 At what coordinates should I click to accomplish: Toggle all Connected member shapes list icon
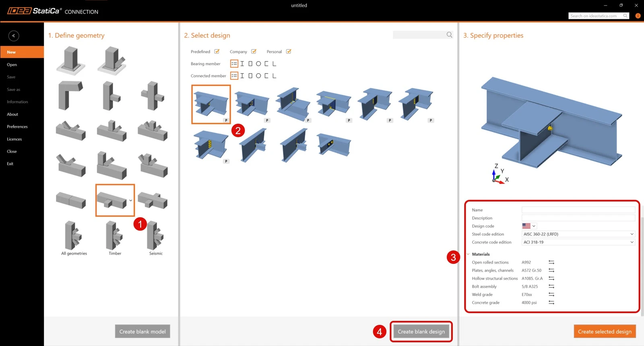tap(234, 76)
